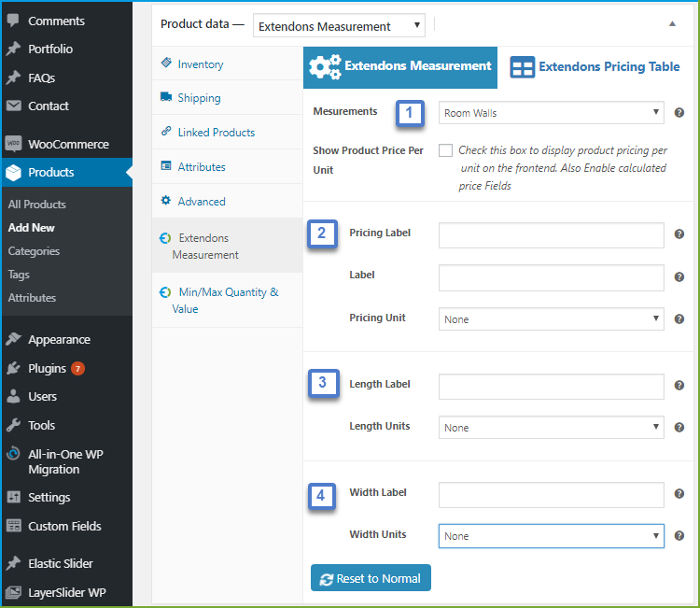The image size is (700, 608).
Task: Open the Mesurements Room Walls dropdown
Action: [x=551, y=113]
